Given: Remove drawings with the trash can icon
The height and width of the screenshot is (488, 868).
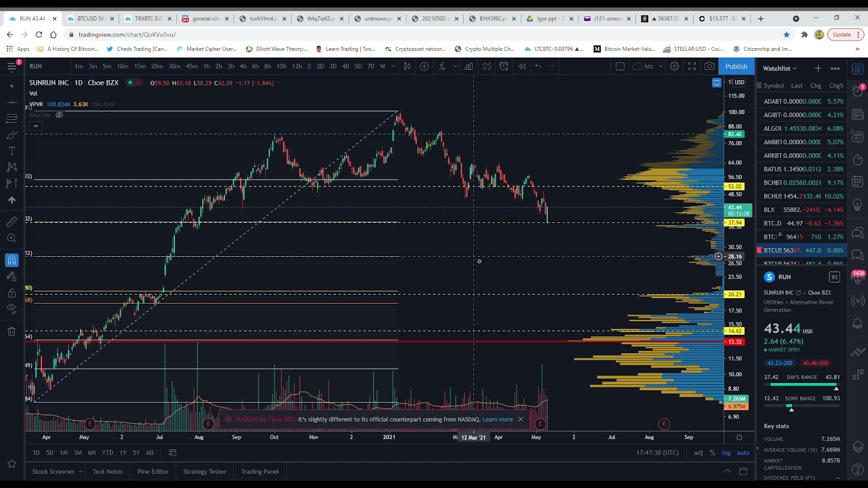Looking at the screenshot, I should pos(12,331).
